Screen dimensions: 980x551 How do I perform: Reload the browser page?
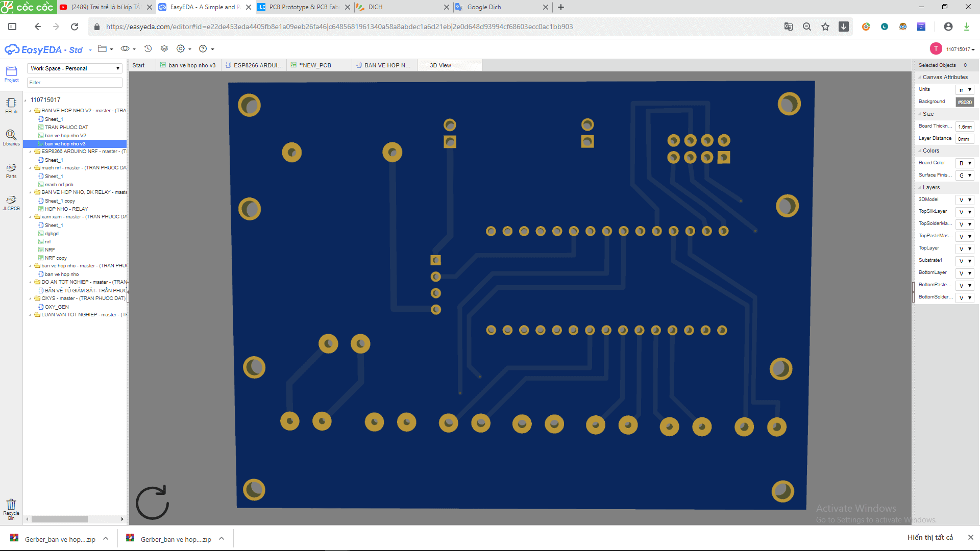click(75, 27)
